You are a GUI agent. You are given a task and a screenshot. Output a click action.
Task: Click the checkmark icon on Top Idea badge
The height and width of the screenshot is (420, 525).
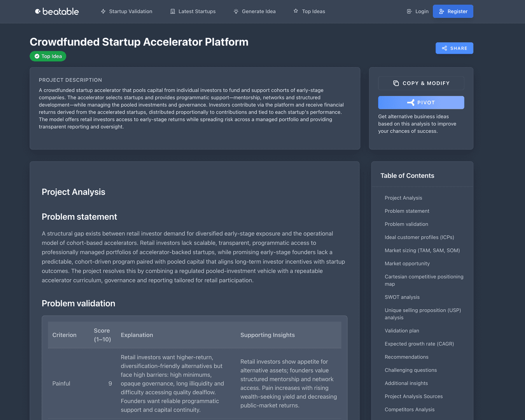[36, 56]
